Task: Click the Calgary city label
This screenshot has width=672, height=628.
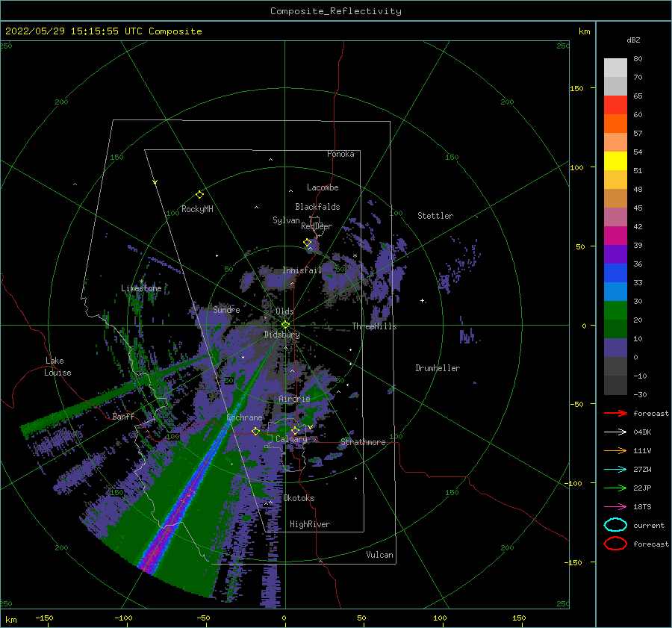Action: coord(291,439)
